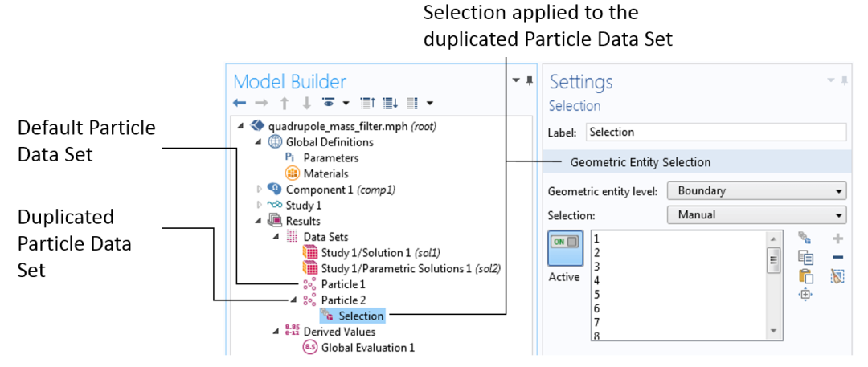Collapse the quadrupole_mass_filter.mph root node

pos(241,126)
